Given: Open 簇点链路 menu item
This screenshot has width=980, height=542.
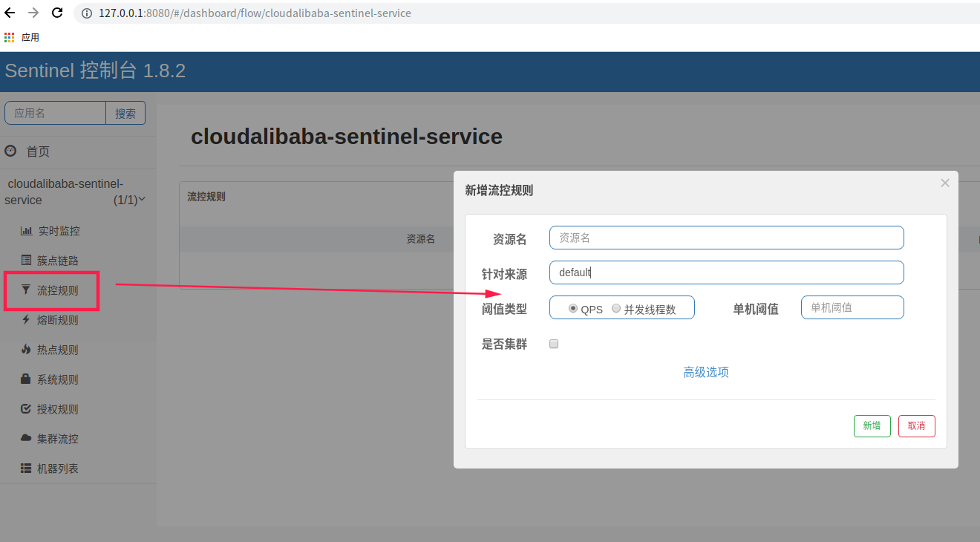Looking at the screenshot, I should click(x=58, y=261).
